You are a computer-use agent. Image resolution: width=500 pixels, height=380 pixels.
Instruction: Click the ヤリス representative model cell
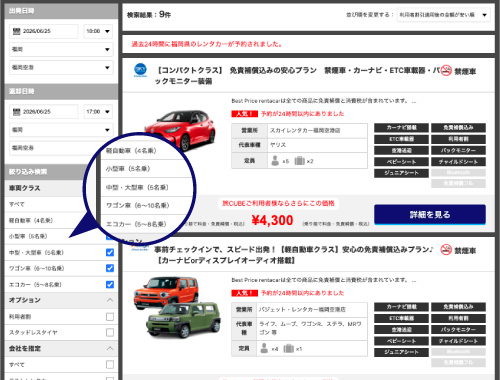click(317, 145)
